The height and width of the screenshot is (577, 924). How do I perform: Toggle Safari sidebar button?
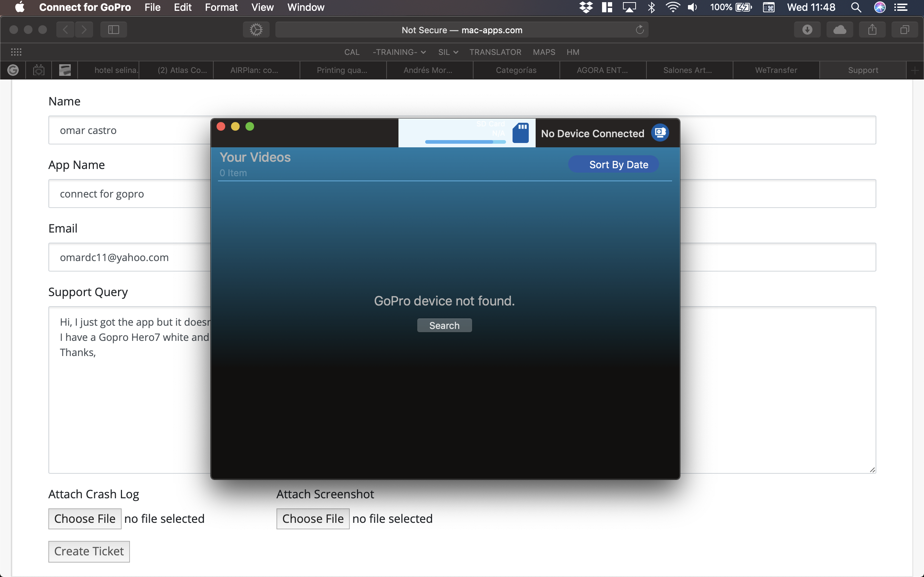(x=114, y=30)
